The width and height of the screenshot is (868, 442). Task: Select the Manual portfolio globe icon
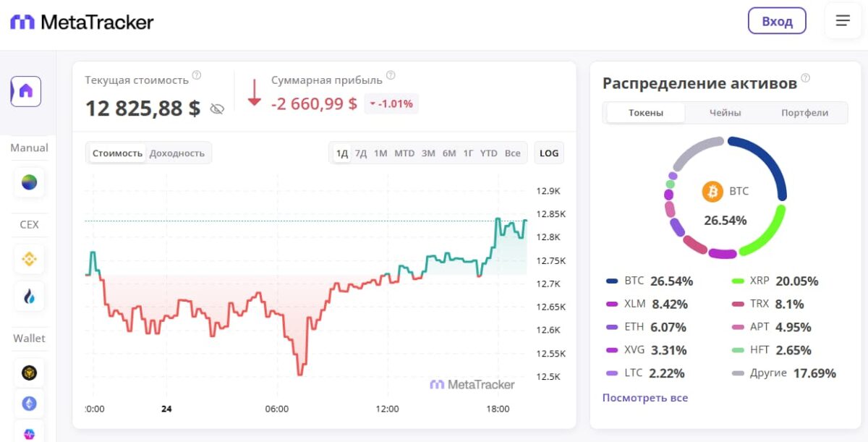[x=29, y=182]
